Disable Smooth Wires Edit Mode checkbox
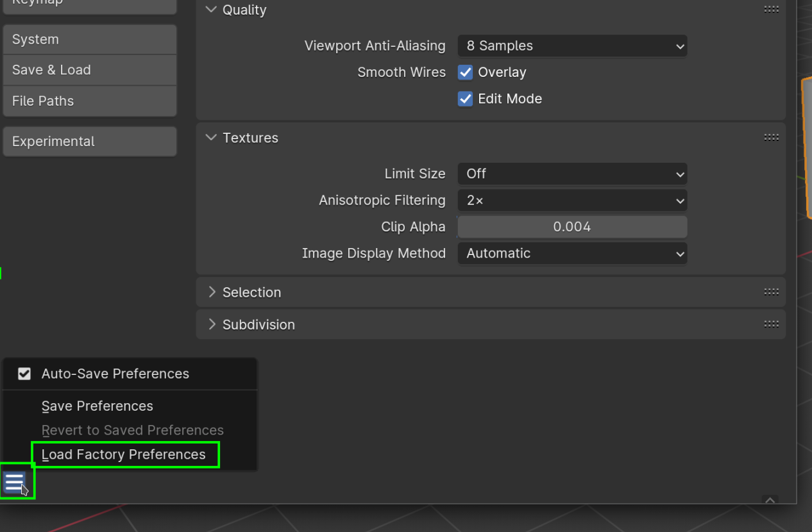The width and height of the screenshot is (812, 532). point(465,99)
